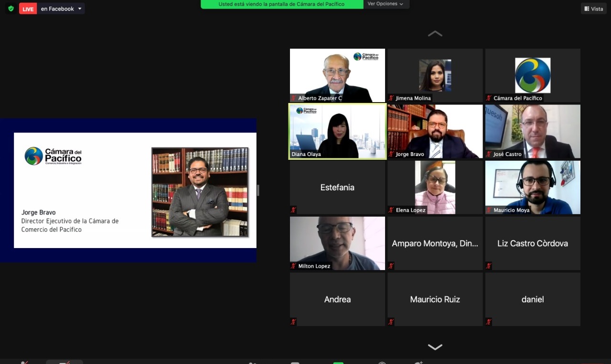The image size is (611, 364).
Task: Expand the Ver Opciones menu
Action: [x=386, y=4]
